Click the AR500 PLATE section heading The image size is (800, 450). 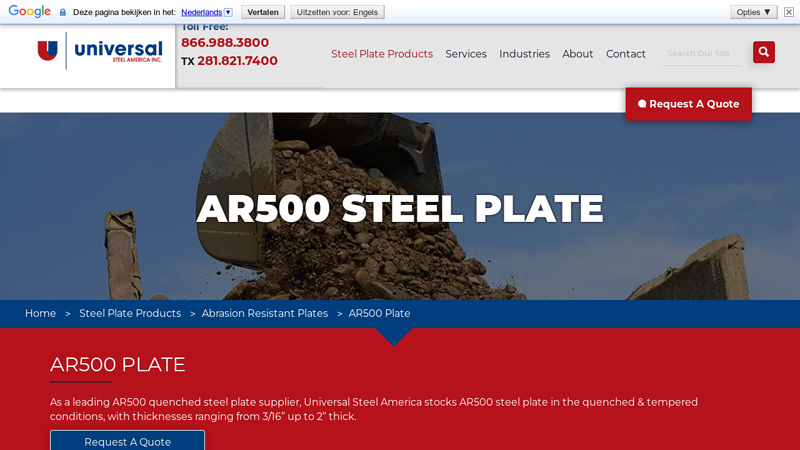(x=117, y=364)
